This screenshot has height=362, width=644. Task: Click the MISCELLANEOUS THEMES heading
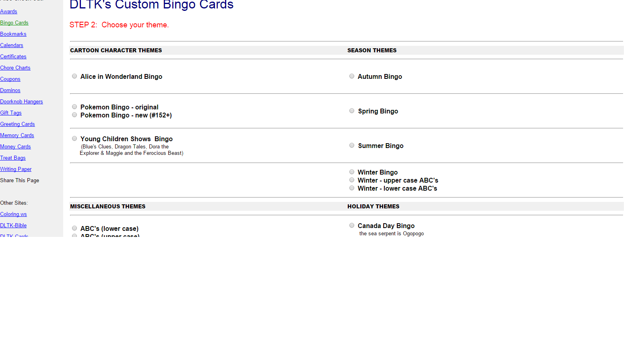point(108,206)
